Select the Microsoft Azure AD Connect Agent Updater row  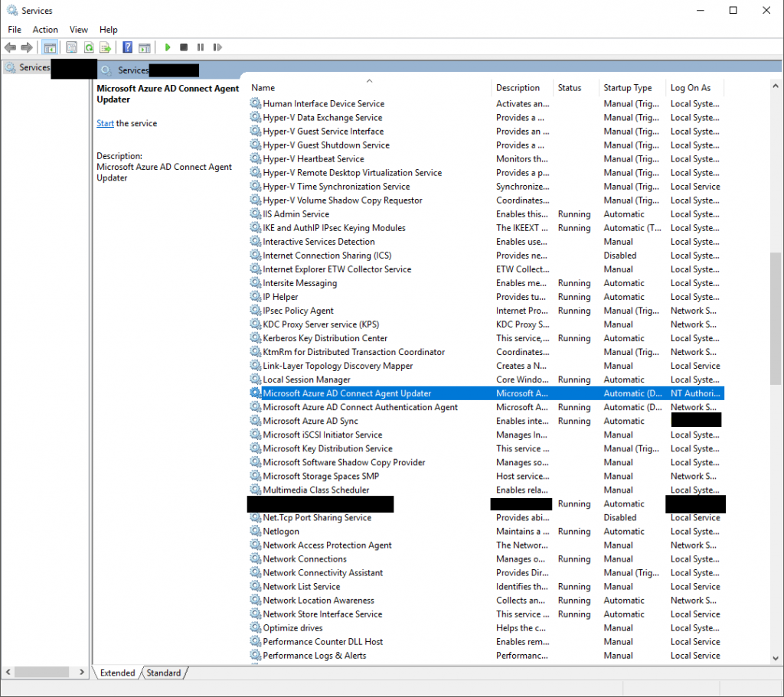[x=486, y=393]
